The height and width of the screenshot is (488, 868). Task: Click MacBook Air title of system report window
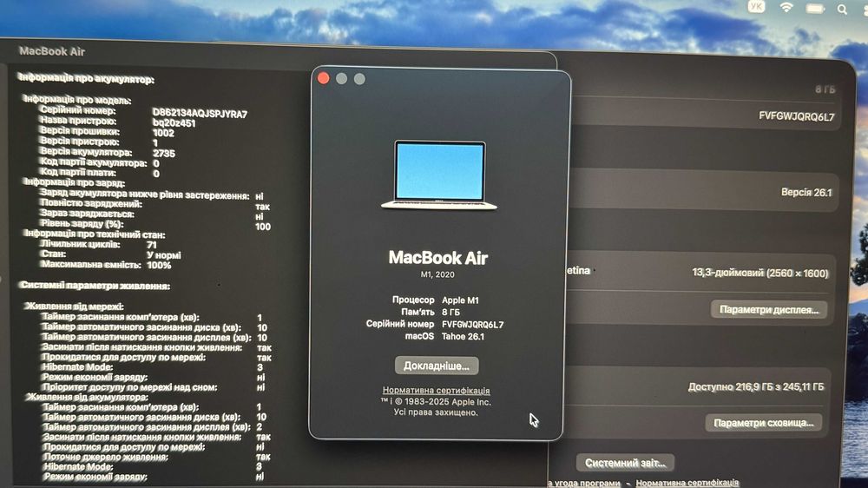tap(51, 51)
